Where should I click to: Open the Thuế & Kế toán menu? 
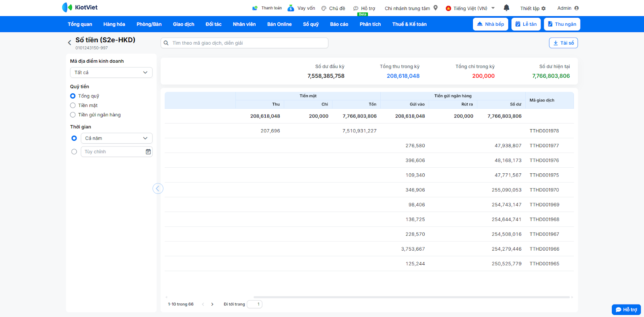click(x=409, y=24)
